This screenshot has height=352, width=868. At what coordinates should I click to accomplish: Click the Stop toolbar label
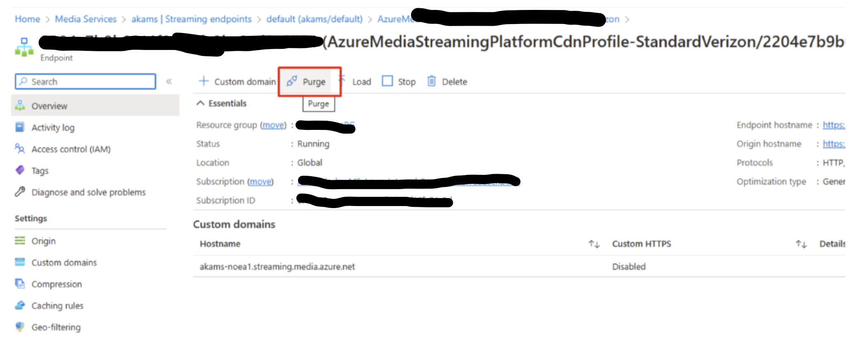(x=407, y=81)
